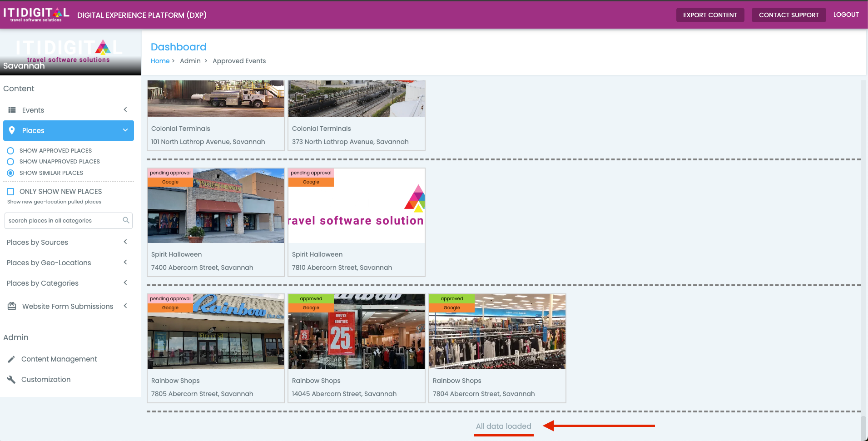This screenshot has height=441, width=868.
Task: Expand Places by Categories chevron
Action: click(125, 282)
